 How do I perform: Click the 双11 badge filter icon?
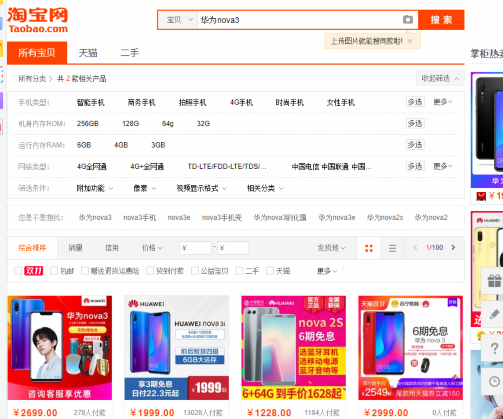[x=34, y=271]
